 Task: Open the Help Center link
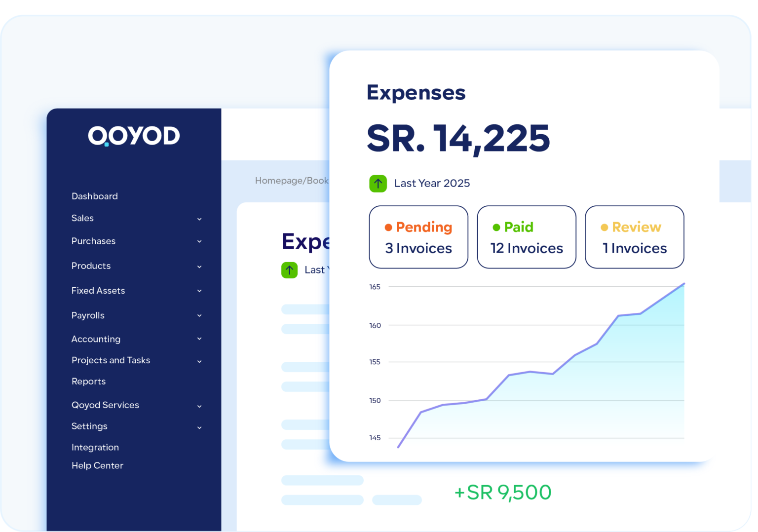pos(98,466)
